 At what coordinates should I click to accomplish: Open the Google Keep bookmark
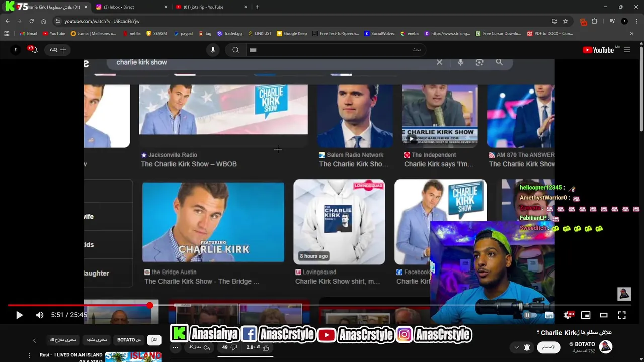pyautogui.click(x=292, y=34)
